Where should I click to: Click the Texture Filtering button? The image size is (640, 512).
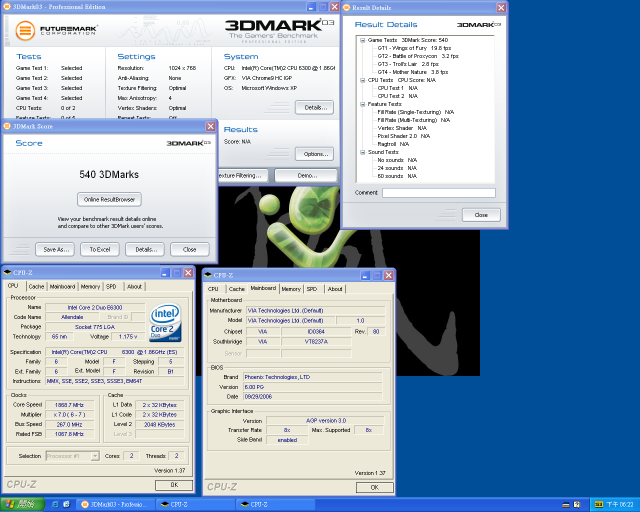coord(243,176)
